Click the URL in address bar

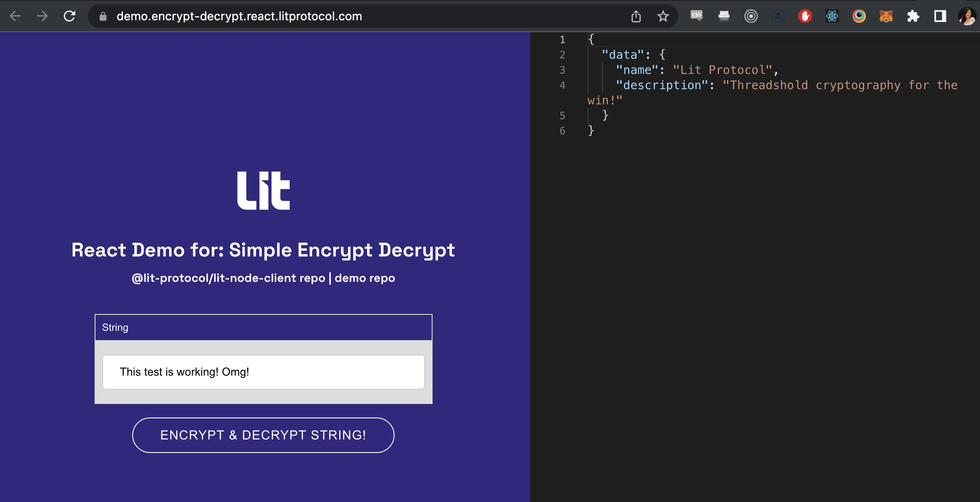pyautogui.click(x=239, y=16)
